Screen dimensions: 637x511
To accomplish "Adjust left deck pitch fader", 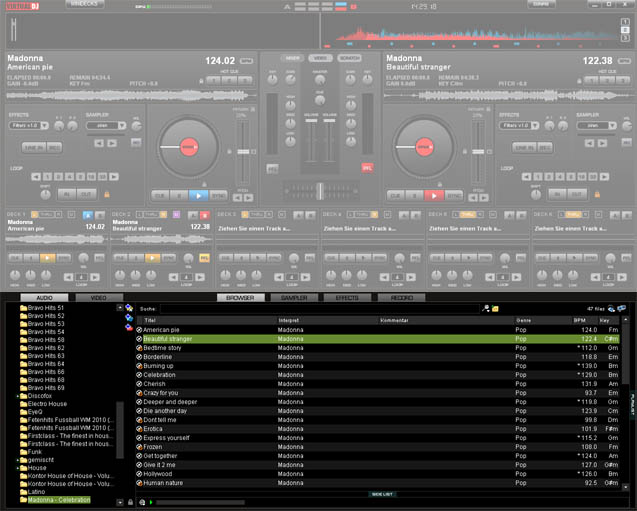I will [x=243, y=152].
